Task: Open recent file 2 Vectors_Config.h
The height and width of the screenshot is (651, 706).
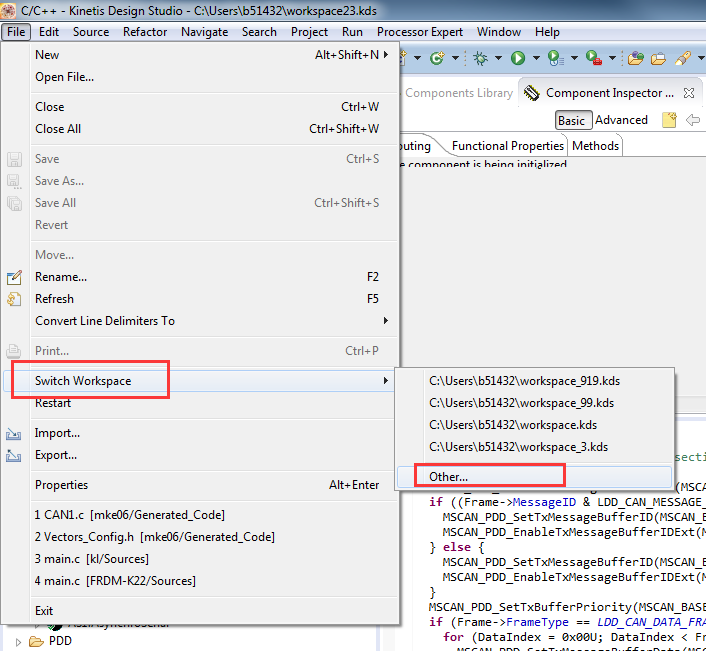Action: (x=198, y=537)
